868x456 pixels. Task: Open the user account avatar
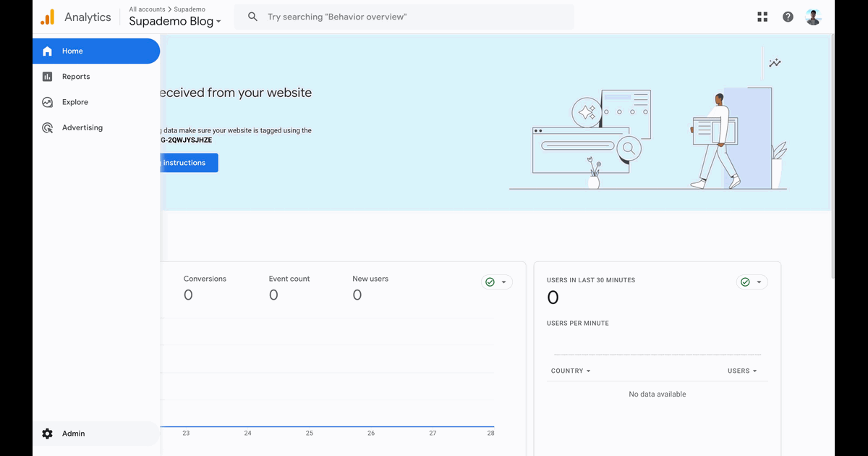point(814,17)
